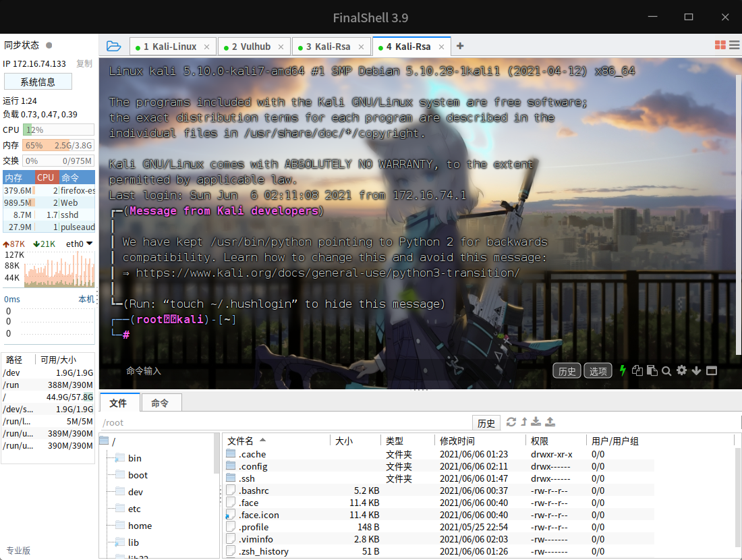Screen dimensions: 742x560
Task: Sort files by 类型 column header
Action: [x=407, y=441]
